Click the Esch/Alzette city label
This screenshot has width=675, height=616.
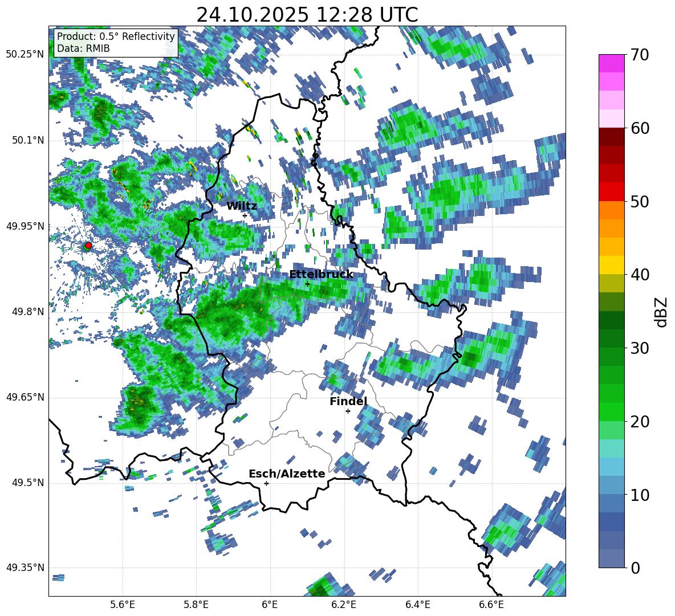click(x=287, y=474)
